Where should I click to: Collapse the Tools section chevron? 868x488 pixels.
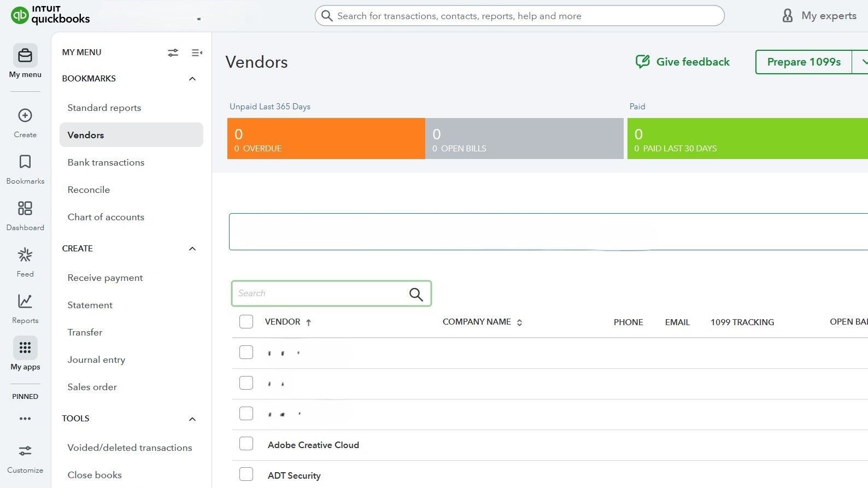click(x=192, y=419)
